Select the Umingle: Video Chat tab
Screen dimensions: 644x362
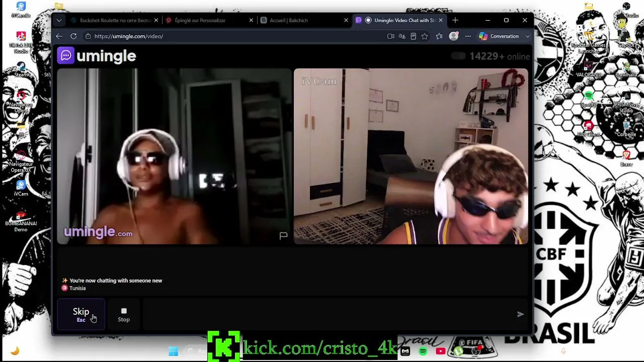(x=400, y=20)
